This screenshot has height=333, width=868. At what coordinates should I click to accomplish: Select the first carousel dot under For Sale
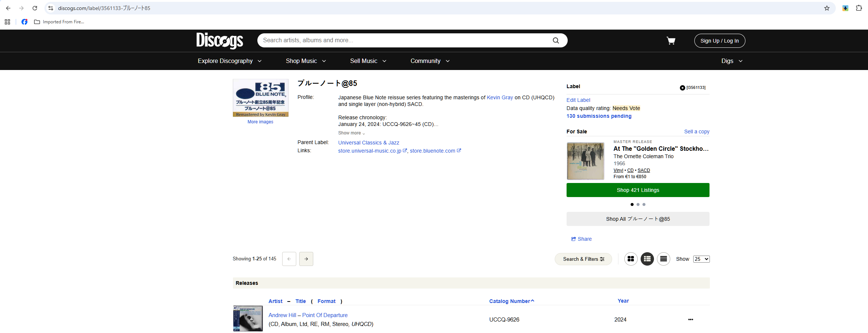632,204
